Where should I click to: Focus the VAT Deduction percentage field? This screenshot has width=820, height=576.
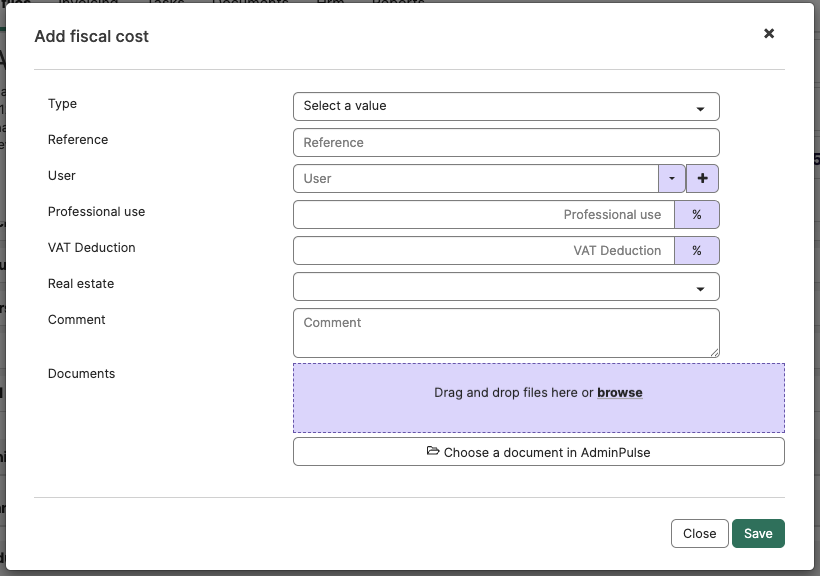click(484, 251)
